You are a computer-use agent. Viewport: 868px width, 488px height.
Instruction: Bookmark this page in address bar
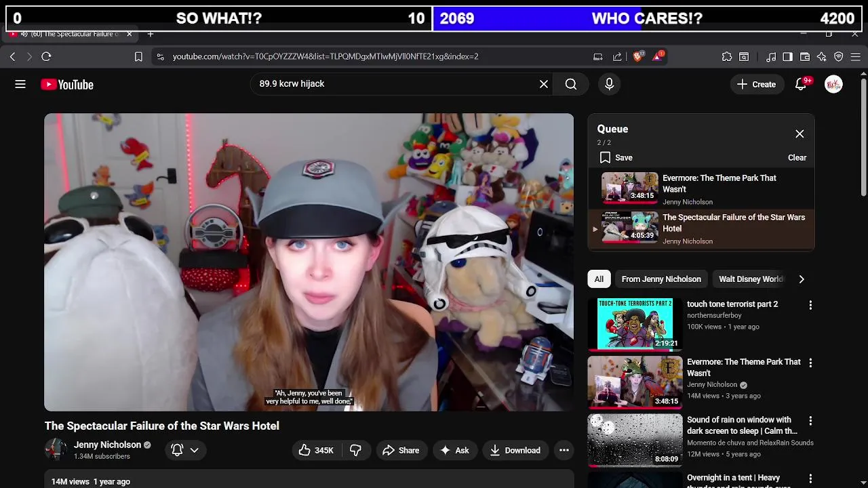coord(138,56)
